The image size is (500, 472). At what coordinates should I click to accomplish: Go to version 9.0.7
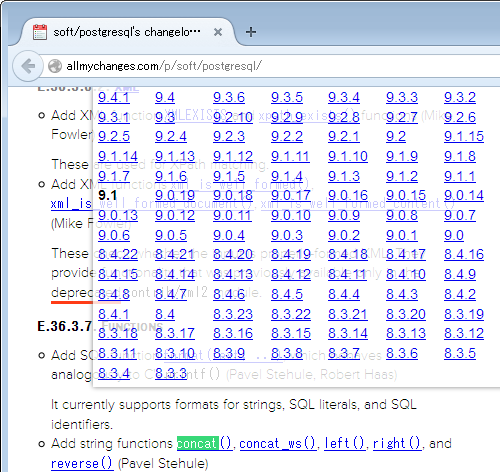tap(460, 216)
